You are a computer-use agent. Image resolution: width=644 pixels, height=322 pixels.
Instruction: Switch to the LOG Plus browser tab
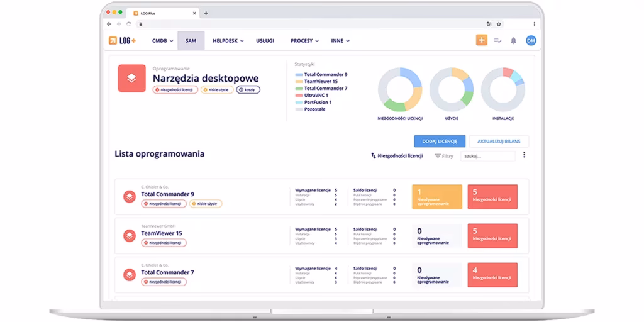(x=163, y=13)
